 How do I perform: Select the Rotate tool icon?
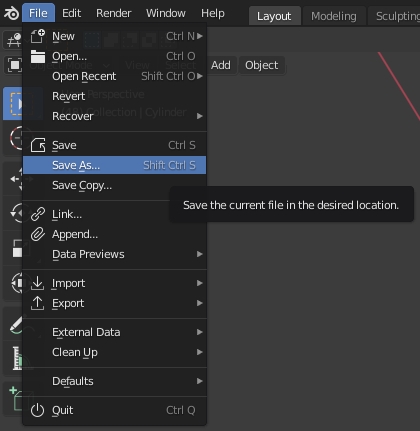(x=15, y=213)
